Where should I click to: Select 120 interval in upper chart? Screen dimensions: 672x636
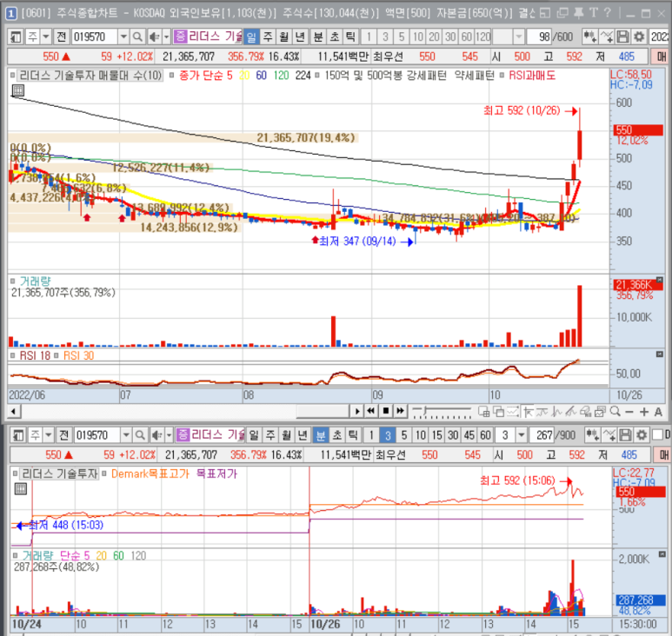point(483,36)
